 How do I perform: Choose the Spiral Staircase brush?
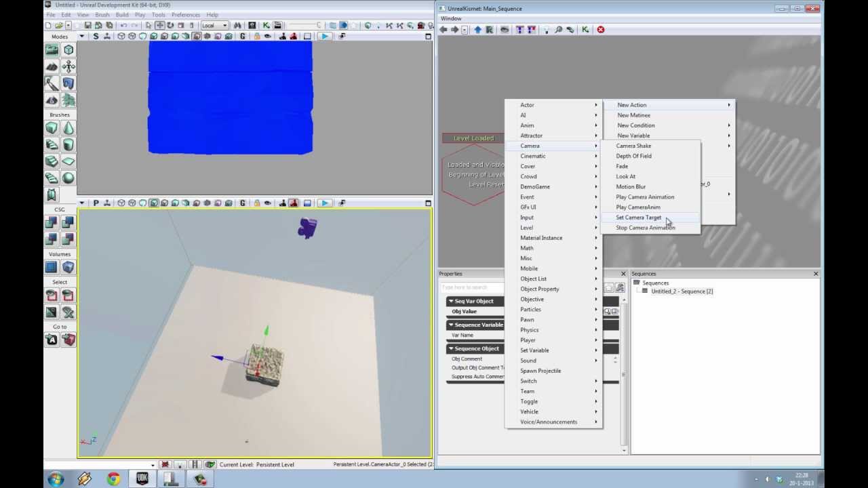tap(52, 178)
